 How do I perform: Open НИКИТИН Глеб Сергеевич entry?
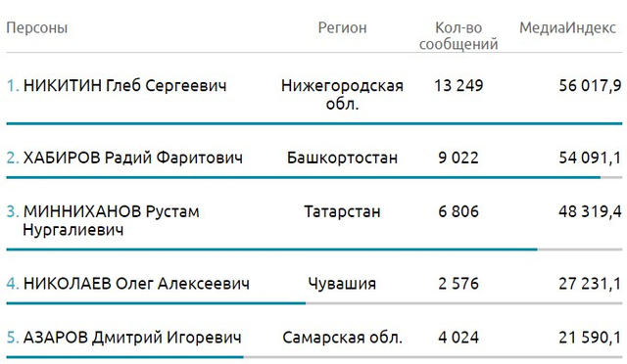tap(124, 85)
